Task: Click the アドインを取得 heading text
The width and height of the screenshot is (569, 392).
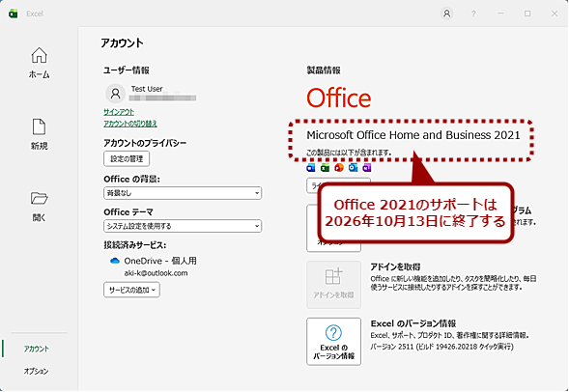Action: (395, 266)
